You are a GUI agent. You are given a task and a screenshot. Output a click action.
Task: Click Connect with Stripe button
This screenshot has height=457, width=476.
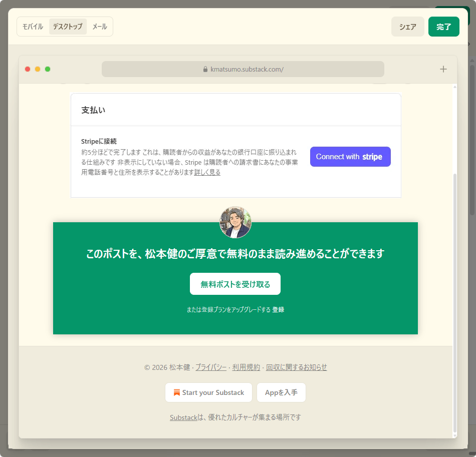[350, 157]
